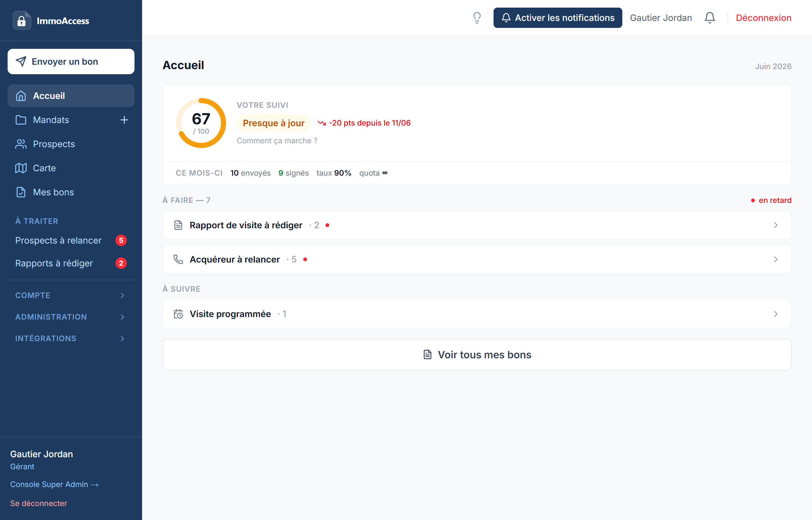Screen dimensions: 812x520
Task: Click the folder icon beside Mandats
Action: point(21,120)
